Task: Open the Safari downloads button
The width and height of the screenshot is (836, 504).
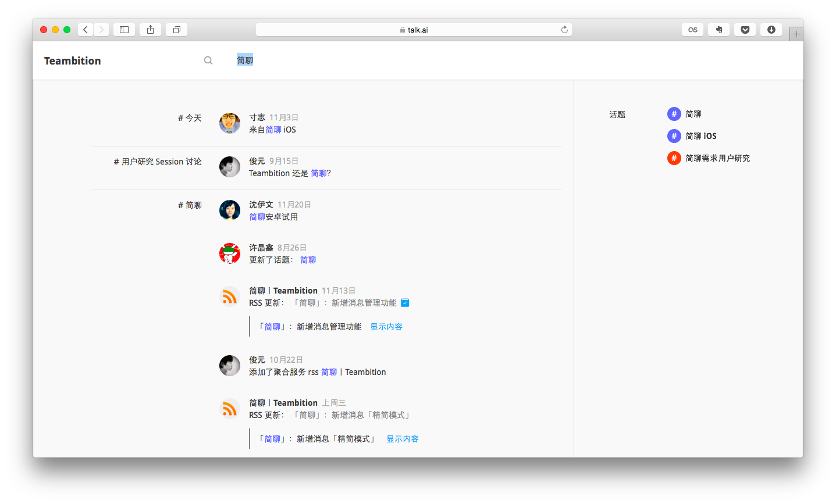Action: 771,30
